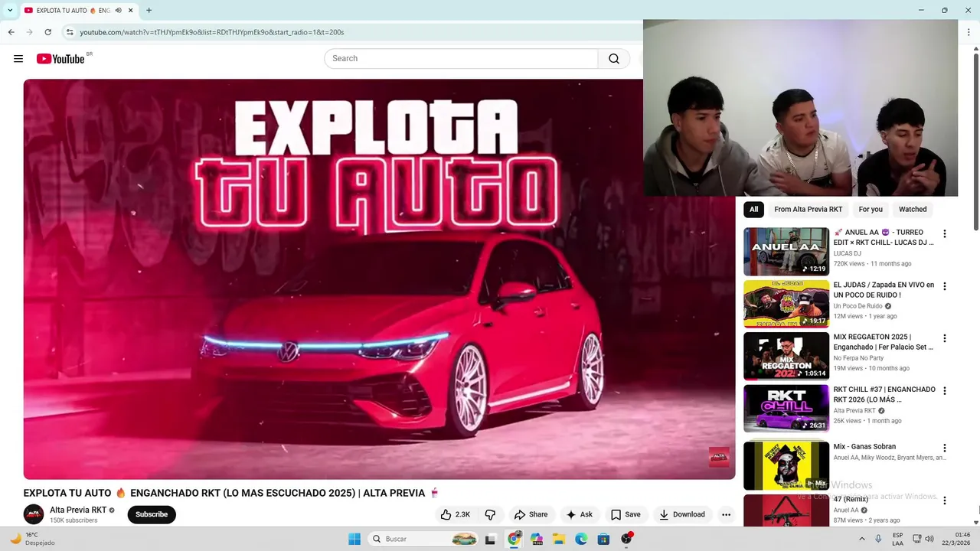Screen dimensions: 980x551
Task: Open the RKT CHILL #37 thumbnail
Action: point(786,409)
